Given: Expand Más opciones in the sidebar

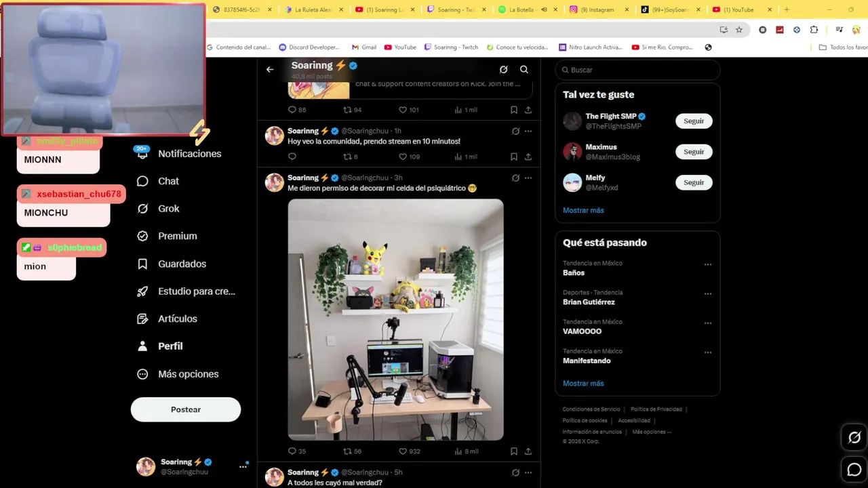Looking at the screenshot, I should 178,374.
